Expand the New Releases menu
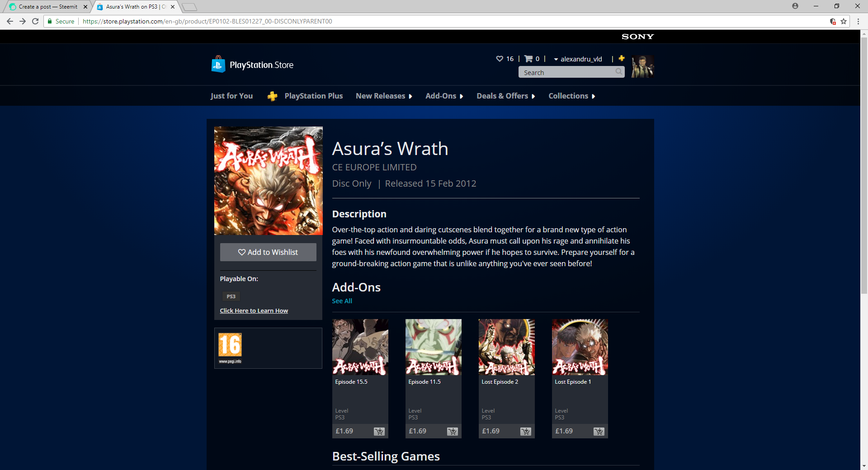Image resolution: width=868 pixels, height=470 pixels. (x=384, y=96)
